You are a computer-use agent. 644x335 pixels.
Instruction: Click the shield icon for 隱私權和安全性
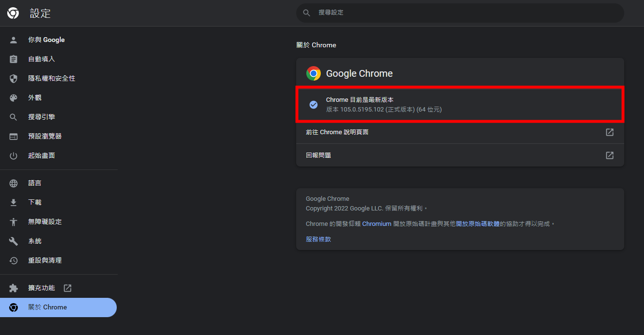[x=14, y=79]
